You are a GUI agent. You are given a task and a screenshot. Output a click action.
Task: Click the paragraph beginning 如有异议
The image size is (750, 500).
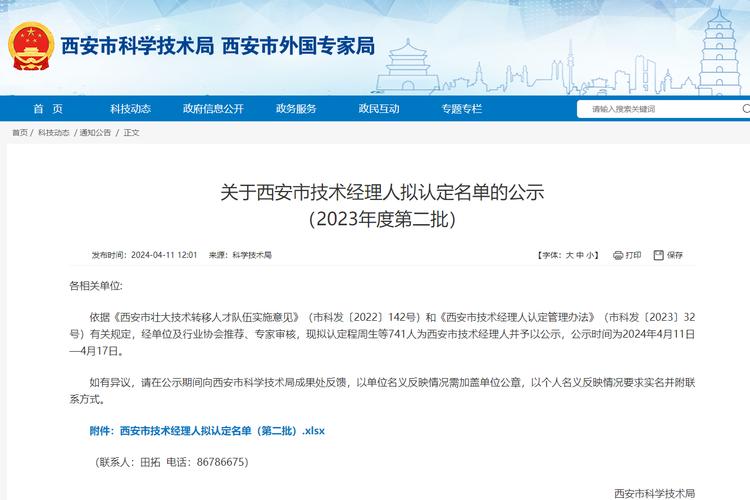tap(382, 390)
